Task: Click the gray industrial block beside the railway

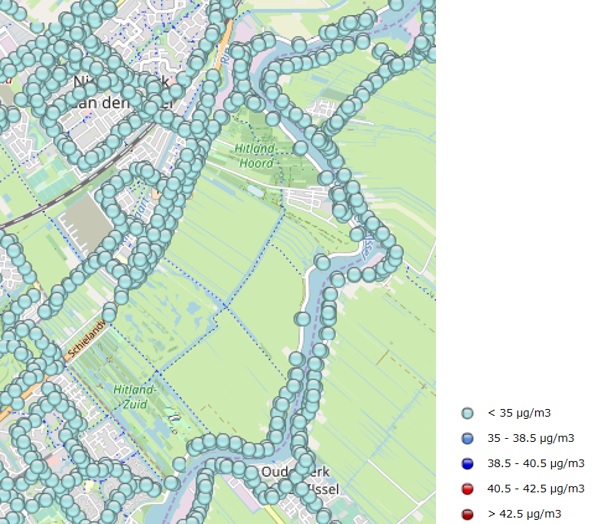Action: (86, 223)
